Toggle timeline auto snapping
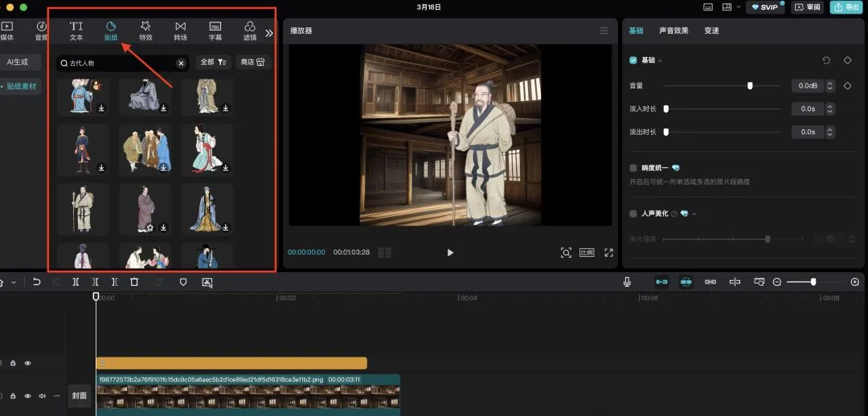 point(686,282)
